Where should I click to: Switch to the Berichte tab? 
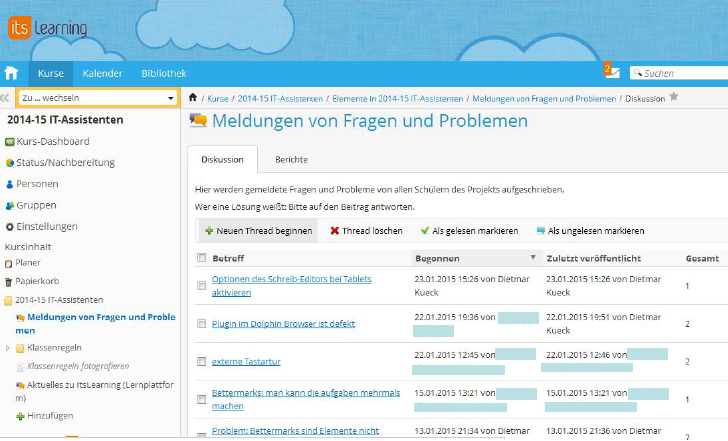coord(291,159)
